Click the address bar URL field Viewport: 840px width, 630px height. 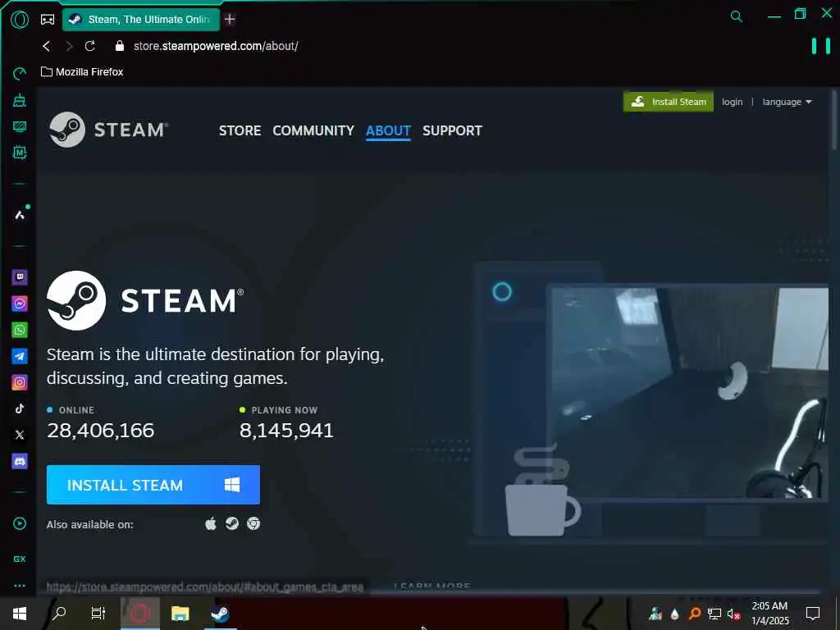(x=216, y=46)
